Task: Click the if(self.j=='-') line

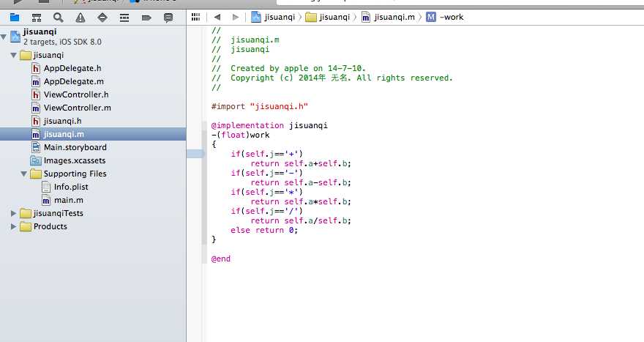Action: 266,173
